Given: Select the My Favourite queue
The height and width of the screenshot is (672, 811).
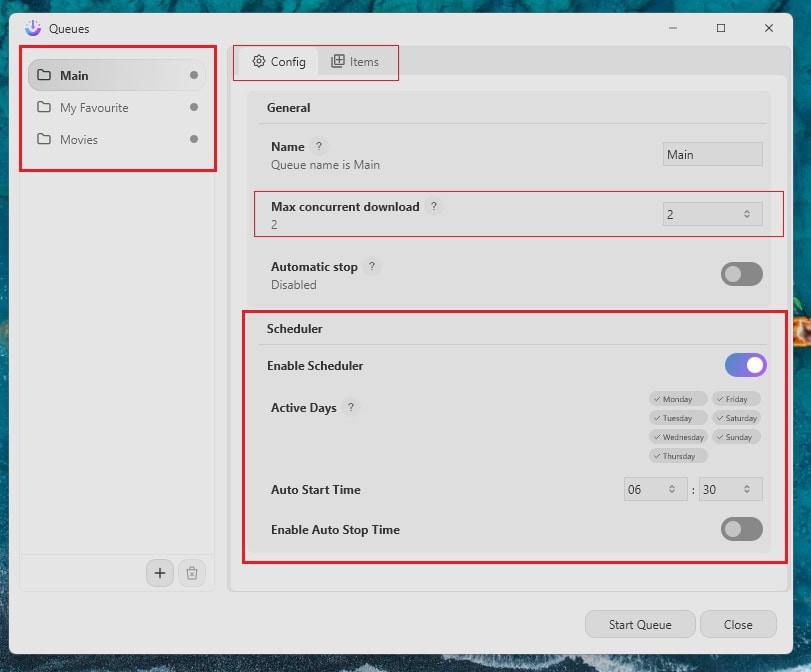Looking at the screenshot, I should (117, 108).
